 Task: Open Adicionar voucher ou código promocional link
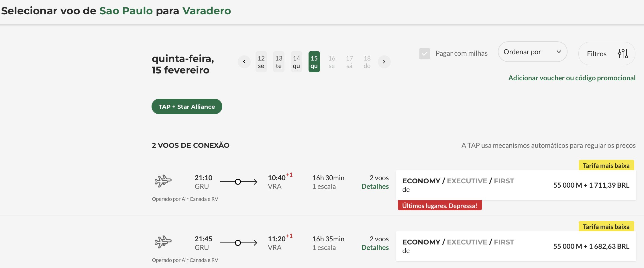[x=572, y=78]
